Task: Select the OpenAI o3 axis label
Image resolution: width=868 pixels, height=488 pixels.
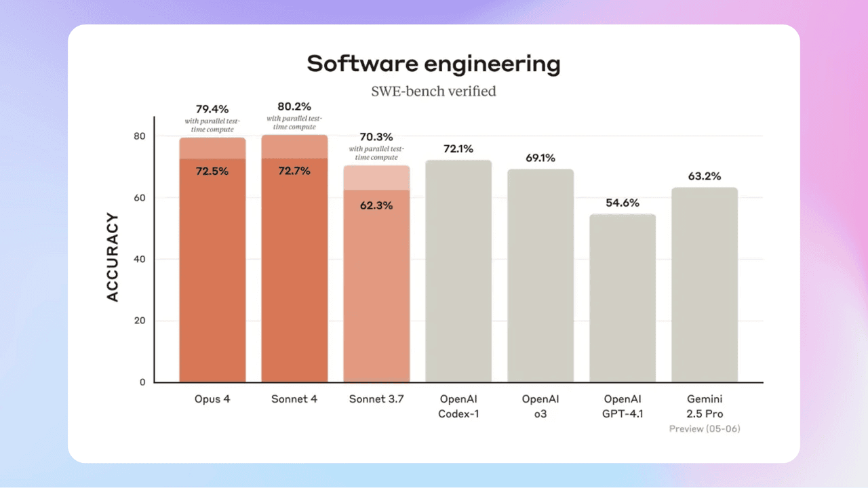Action: (x=540, y=406)
